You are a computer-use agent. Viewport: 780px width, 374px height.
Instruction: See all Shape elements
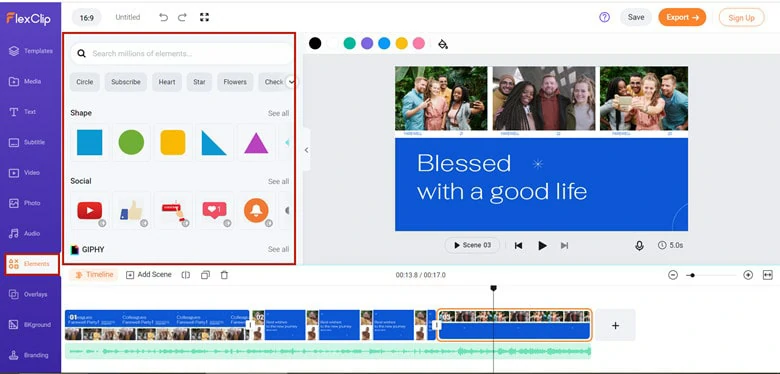point(278,113)
